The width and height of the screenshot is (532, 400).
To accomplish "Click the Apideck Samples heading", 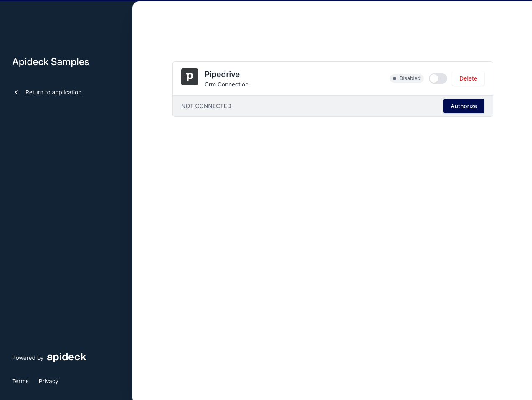I will (x=51, y=62).
